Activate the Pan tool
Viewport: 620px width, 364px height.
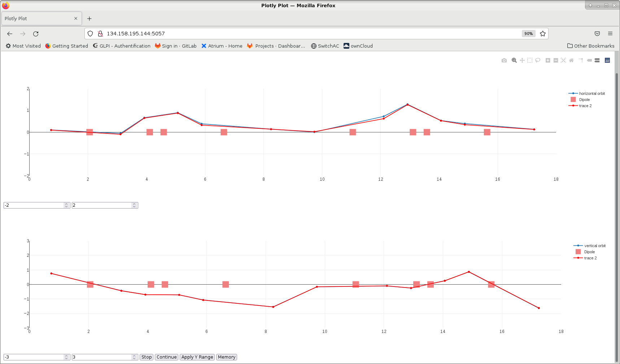coord(522,60)
